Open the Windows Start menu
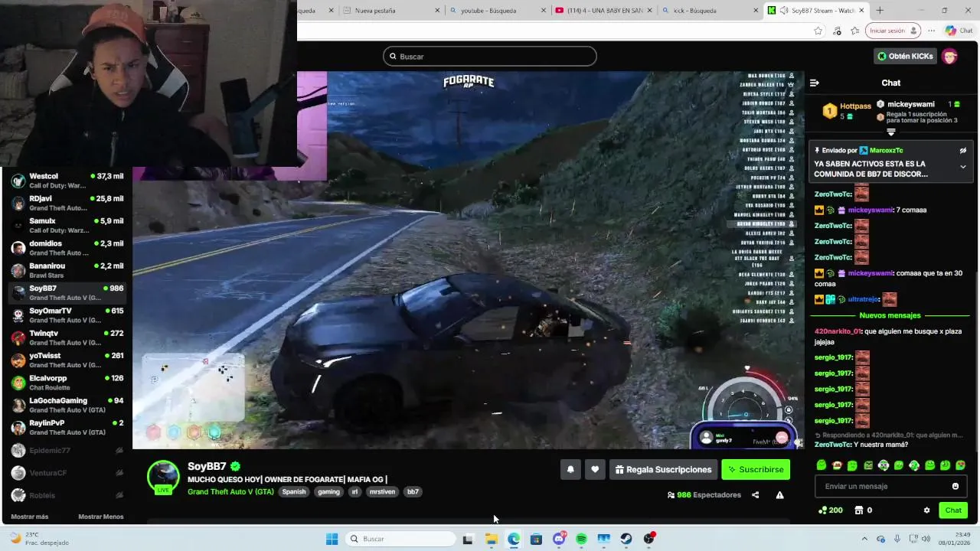This screenshot has height=551, width=980. click(332, 539)
